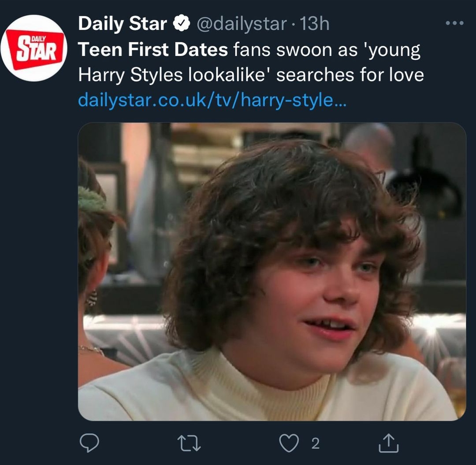Open the share menu icon
This screenshot has width=476, height=465.
coord(389,443)
